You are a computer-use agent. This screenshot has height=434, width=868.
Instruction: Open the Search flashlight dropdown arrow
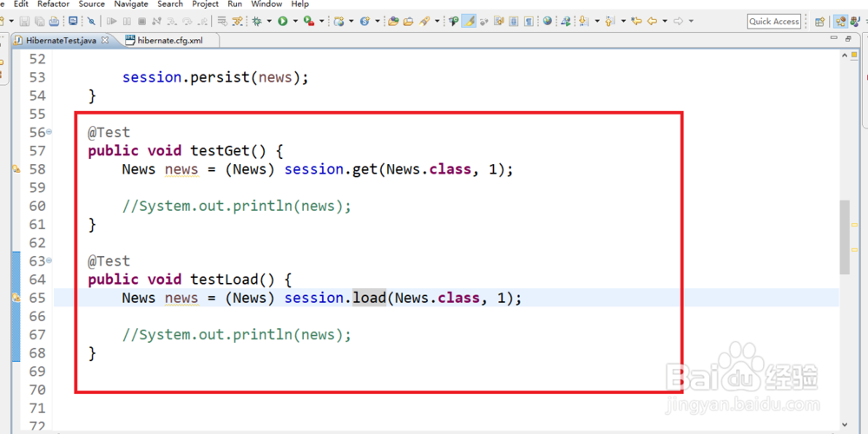coord(437,21)
